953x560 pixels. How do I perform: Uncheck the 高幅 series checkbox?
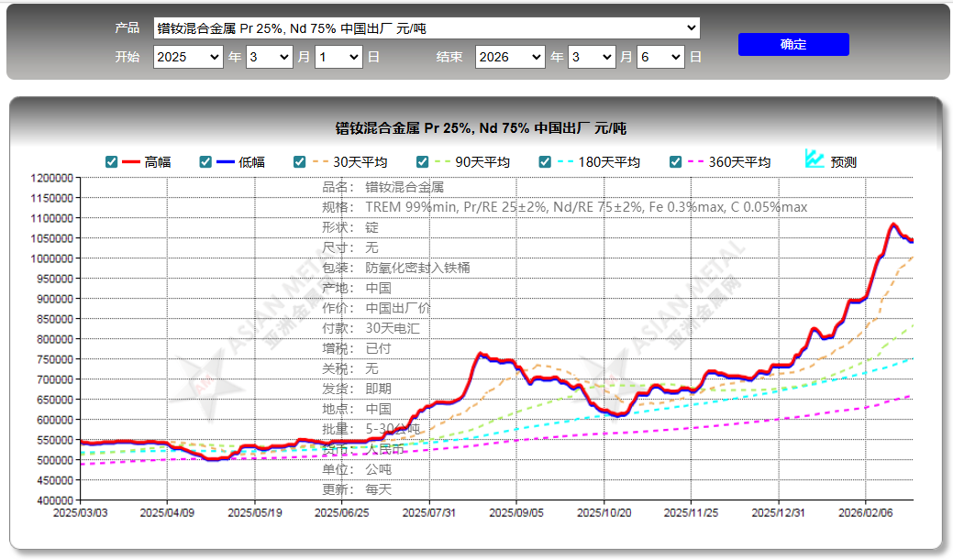point(111,161)
